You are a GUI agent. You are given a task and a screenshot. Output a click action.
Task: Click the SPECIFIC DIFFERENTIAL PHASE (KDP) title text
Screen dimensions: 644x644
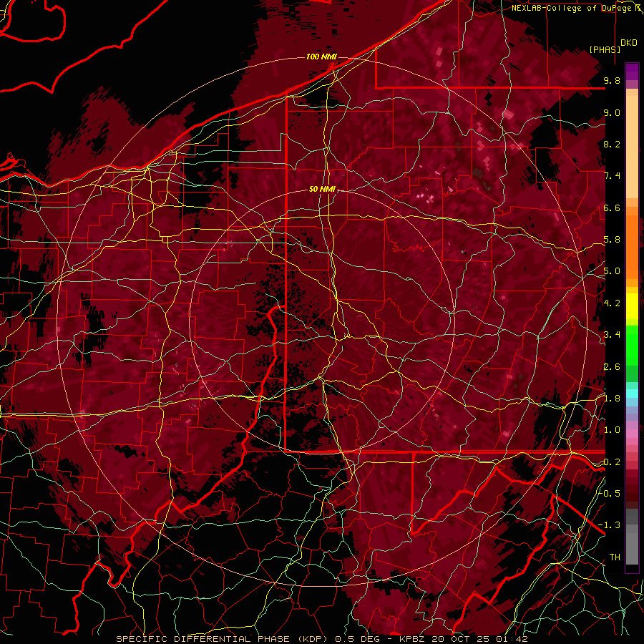click(221, 639)
